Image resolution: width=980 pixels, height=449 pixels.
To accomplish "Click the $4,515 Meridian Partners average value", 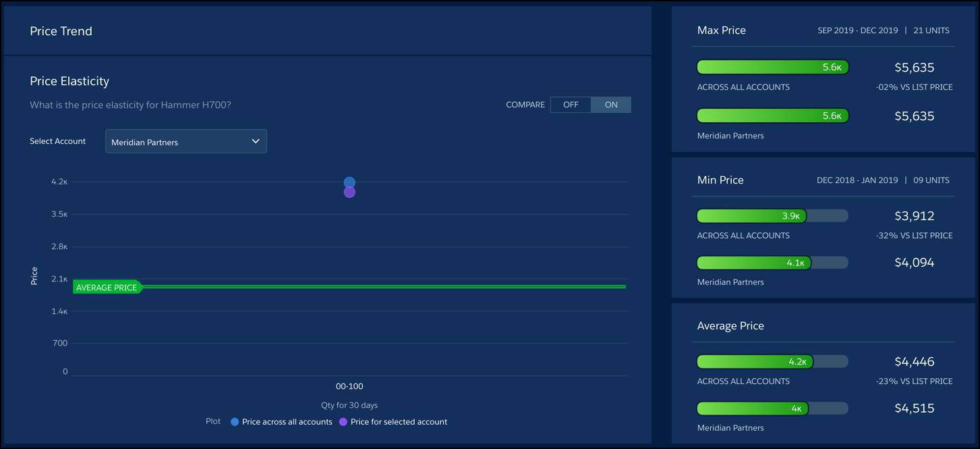I will tap(915, 408).
